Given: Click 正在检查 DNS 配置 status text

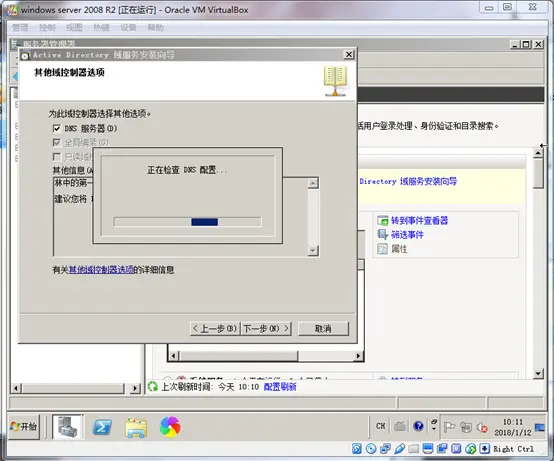Looking at the screenshot, I should point(187,170).
